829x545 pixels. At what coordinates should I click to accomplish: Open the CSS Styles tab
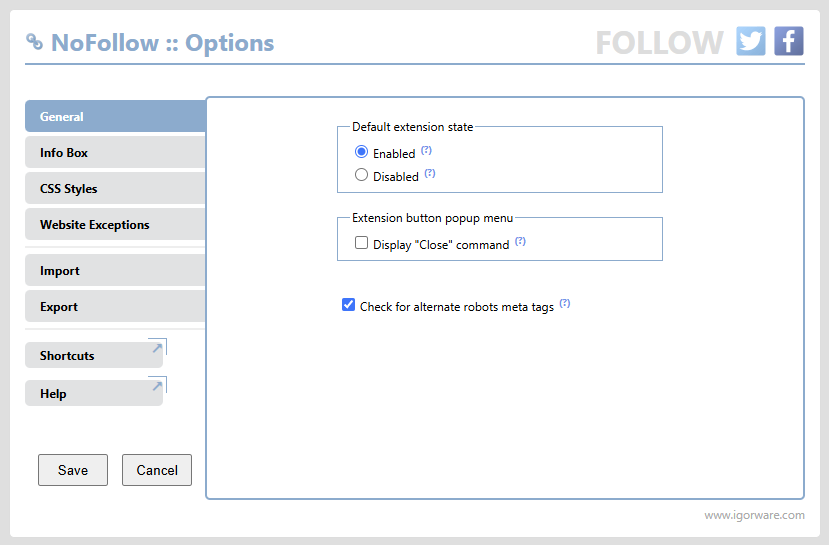pyautogui.click(x=114, y=189)
